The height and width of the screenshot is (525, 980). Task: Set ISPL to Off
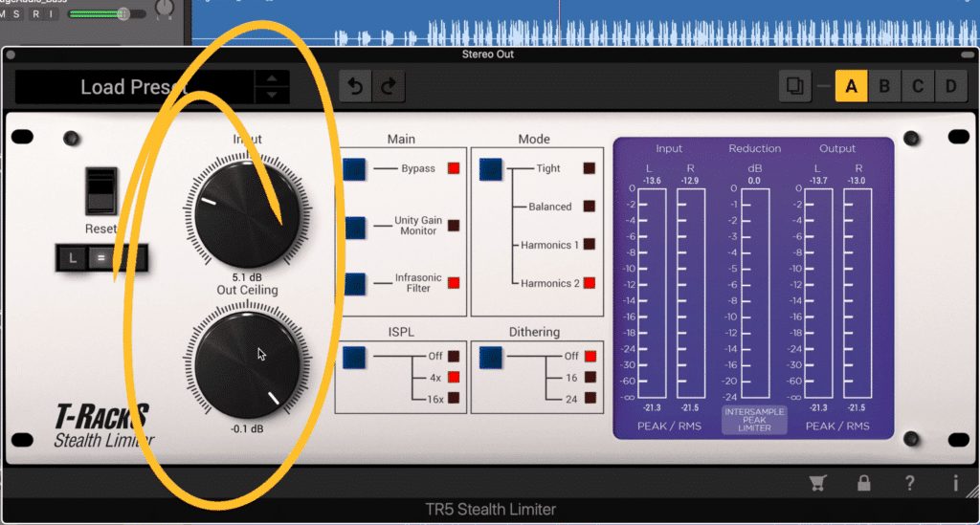tap(454, 356)
